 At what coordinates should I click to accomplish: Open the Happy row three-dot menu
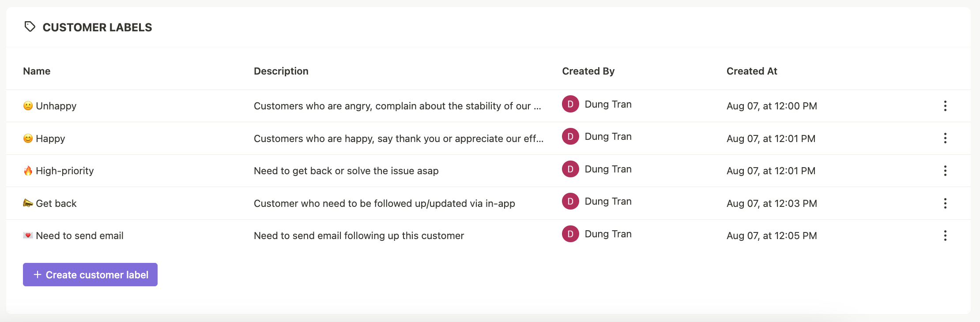click(945, 138)
